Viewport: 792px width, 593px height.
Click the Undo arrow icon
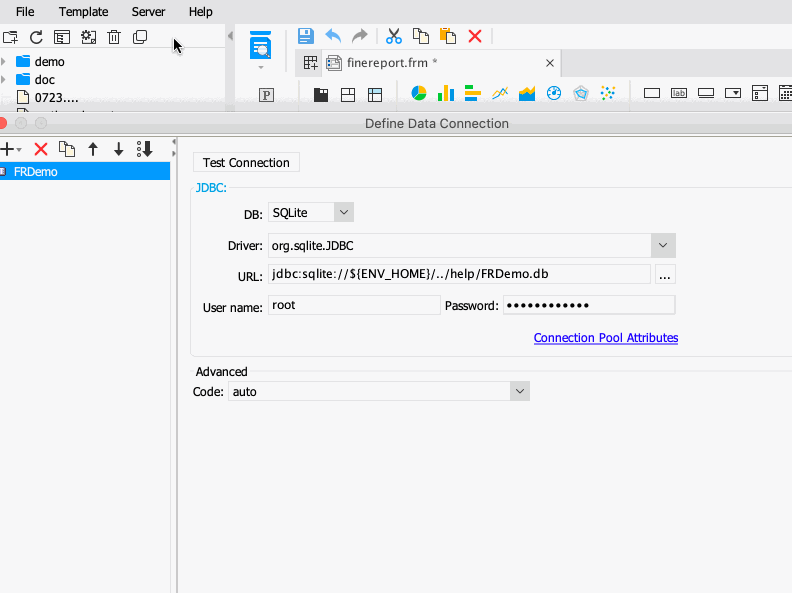pos(333,36)
